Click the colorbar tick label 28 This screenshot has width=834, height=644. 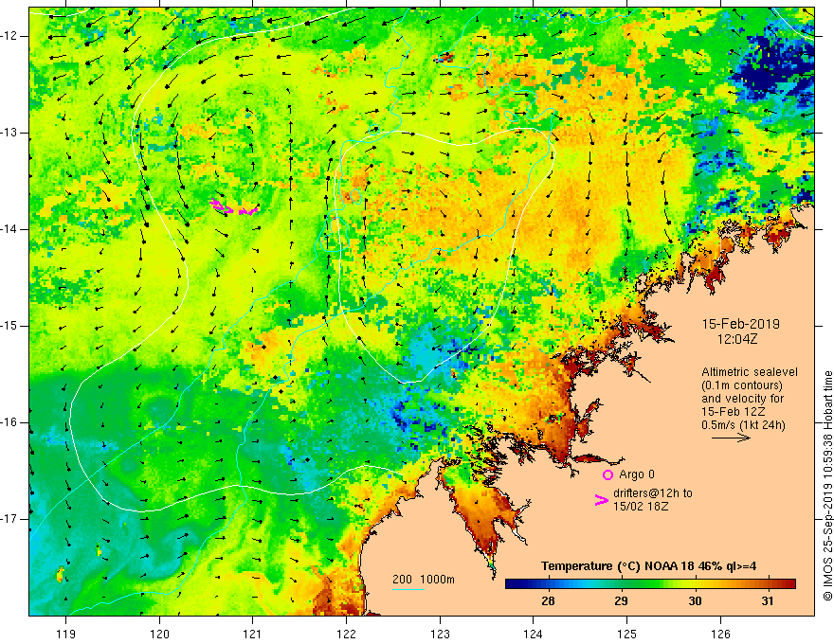(548, 601)
